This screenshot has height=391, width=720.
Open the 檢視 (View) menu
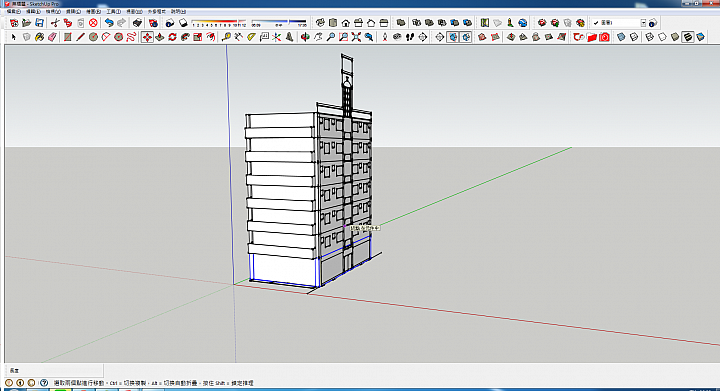[x=53, y=11]
